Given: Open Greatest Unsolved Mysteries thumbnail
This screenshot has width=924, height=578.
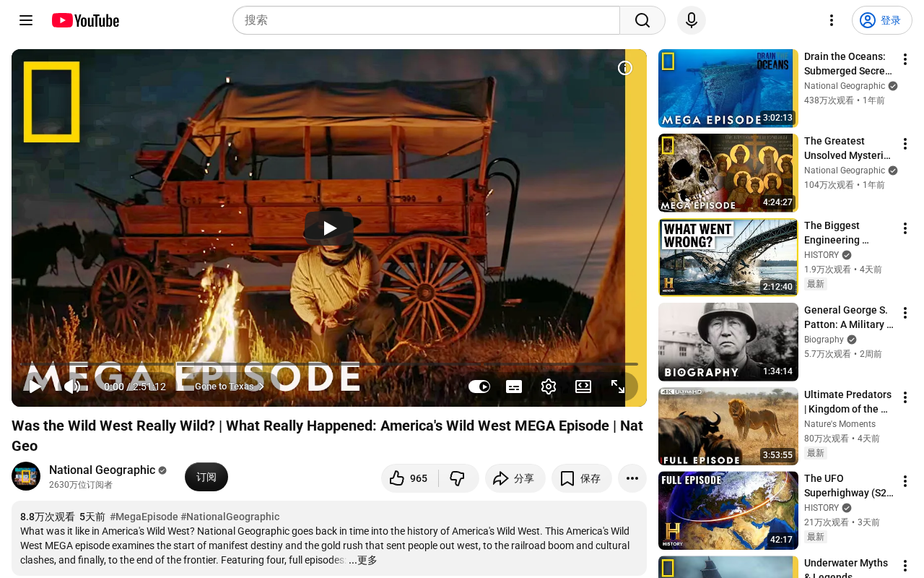Looking at the screenshot, I should 728,173.
